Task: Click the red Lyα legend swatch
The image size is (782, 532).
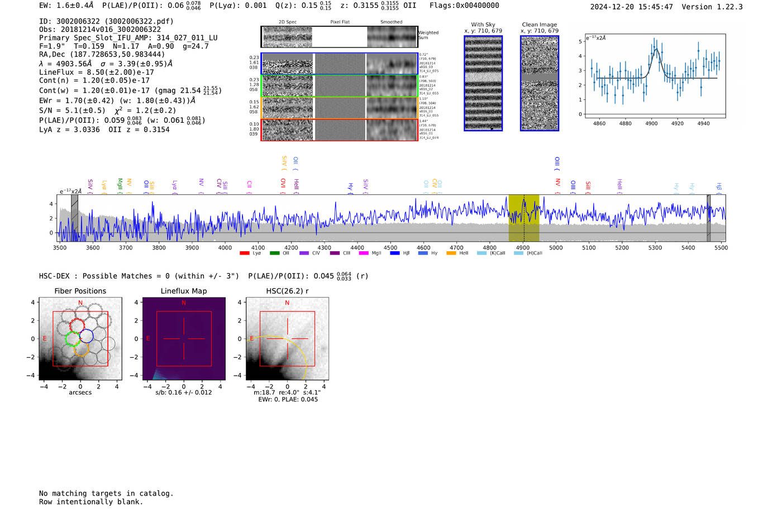Action: (244, 253)
